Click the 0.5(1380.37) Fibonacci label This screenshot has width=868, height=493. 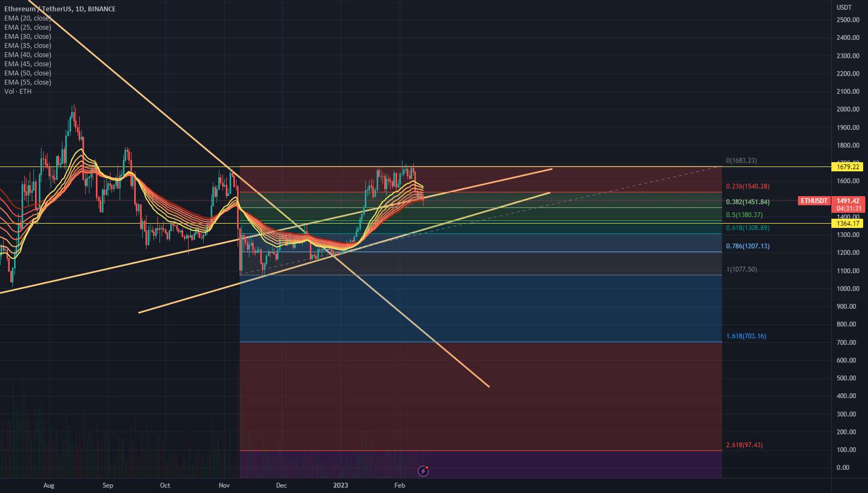pyautogui.click(x=744, y=215)
